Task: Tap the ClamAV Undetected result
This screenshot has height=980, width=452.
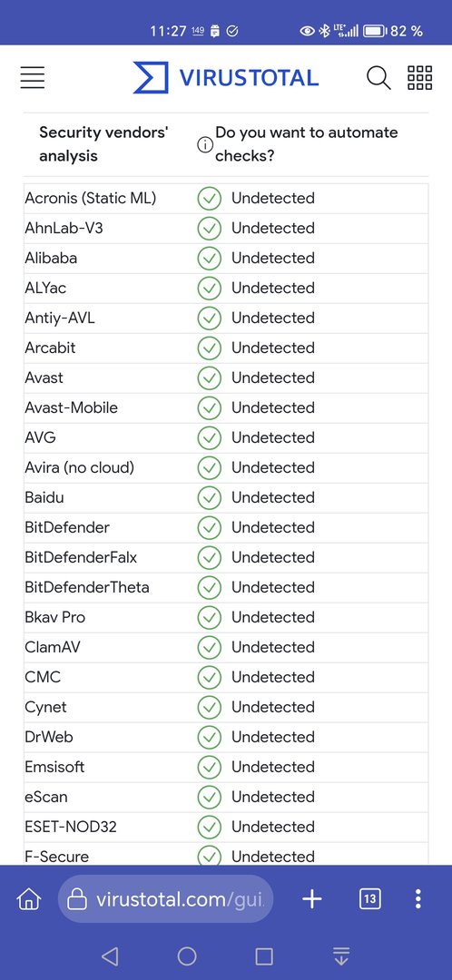Action: (x=272, y=648)
